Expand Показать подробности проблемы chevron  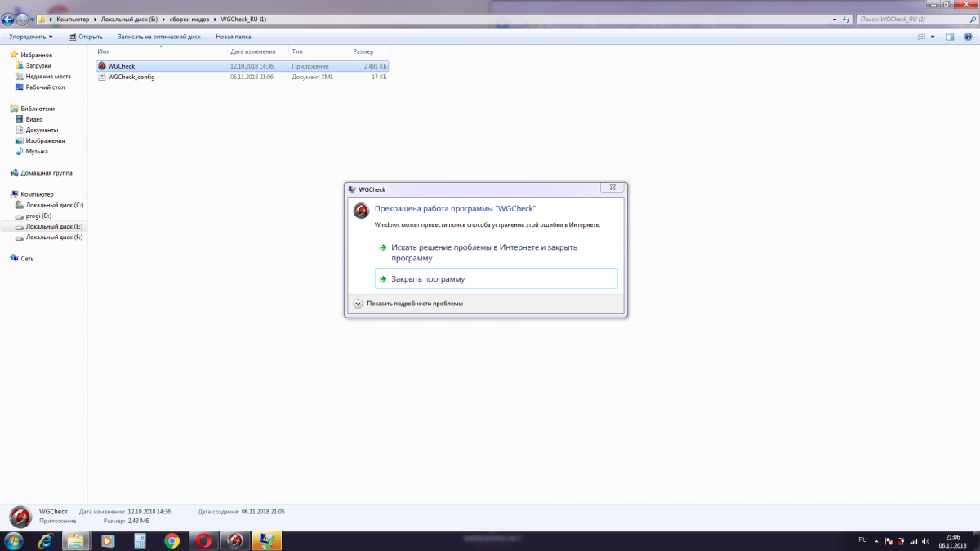pyautogui.click(x=358, y=303)
